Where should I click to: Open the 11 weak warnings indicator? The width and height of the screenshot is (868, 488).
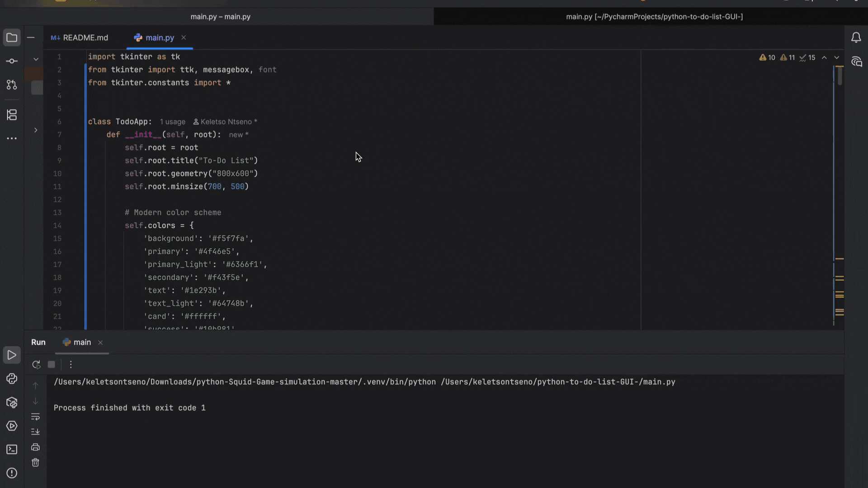[788, 58]
